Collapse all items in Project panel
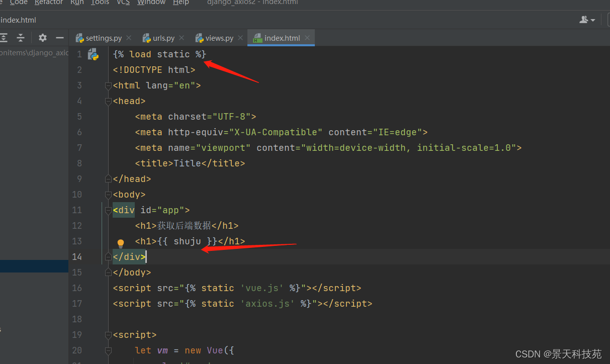 point(21,38)
